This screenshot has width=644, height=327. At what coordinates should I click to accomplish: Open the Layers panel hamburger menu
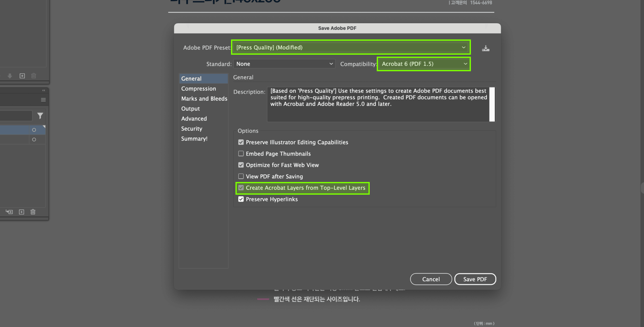(43, 100)
